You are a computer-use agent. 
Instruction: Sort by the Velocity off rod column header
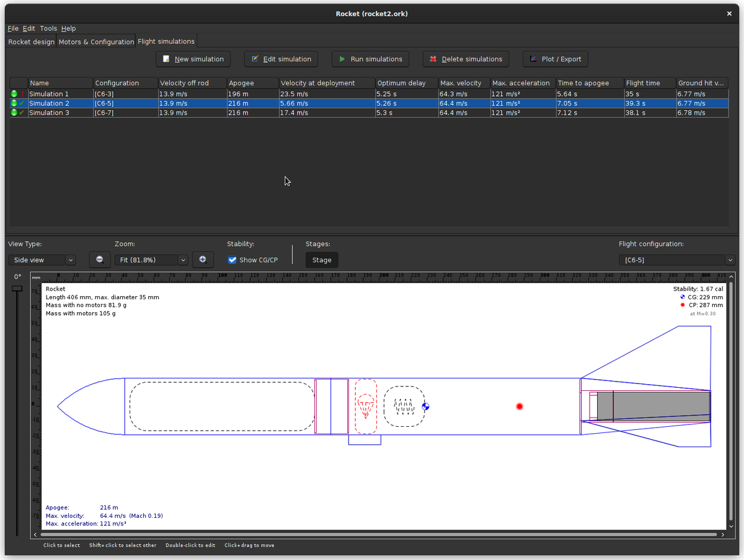pyautogui.click(x=192, y=83)
